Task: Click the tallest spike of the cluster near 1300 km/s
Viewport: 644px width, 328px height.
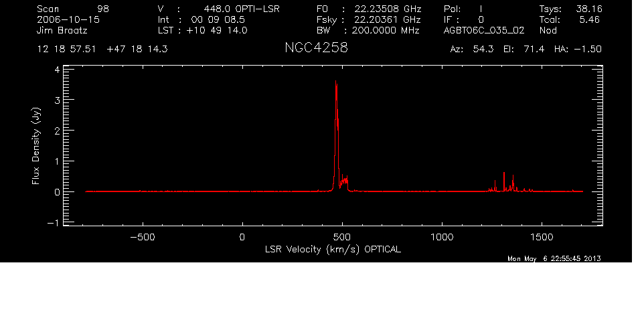Action: click(504, 182)
